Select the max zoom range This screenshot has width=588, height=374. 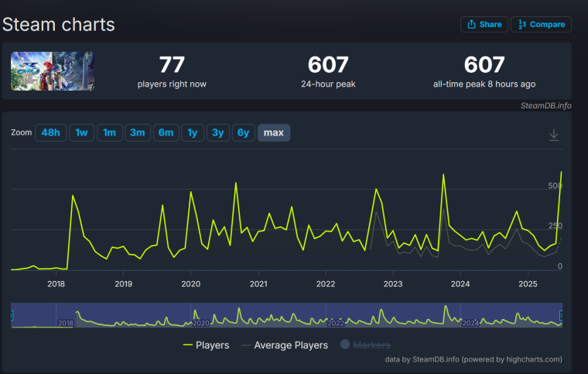[274, 132]
